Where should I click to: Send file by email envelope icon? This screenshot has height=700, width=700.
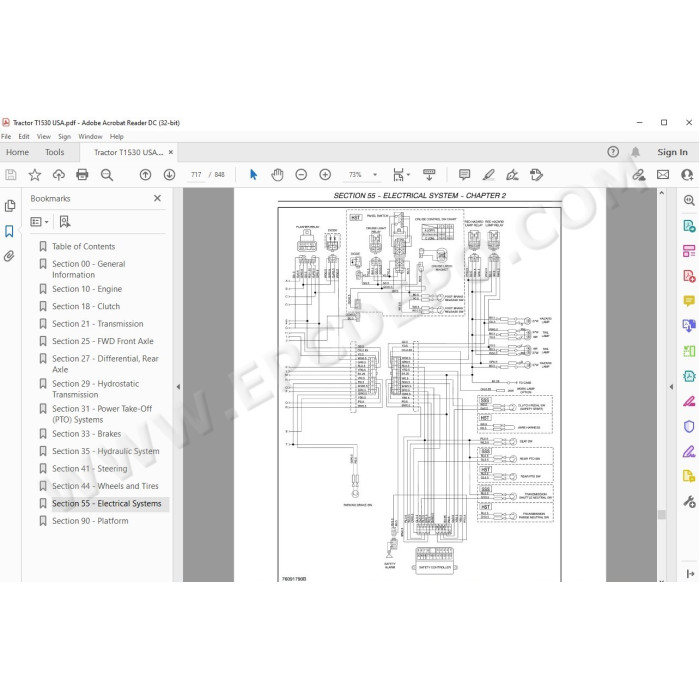(x=663, y=175)
